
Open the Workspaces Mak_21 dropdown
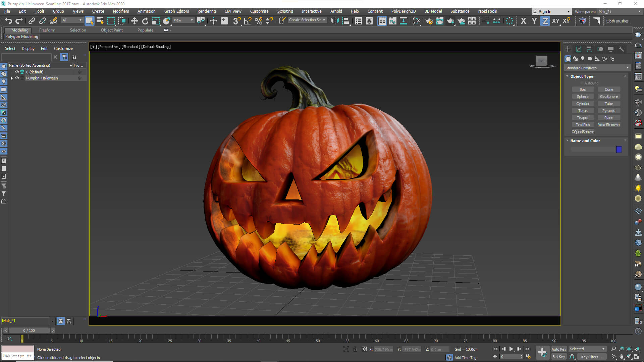tap(620, 11)
